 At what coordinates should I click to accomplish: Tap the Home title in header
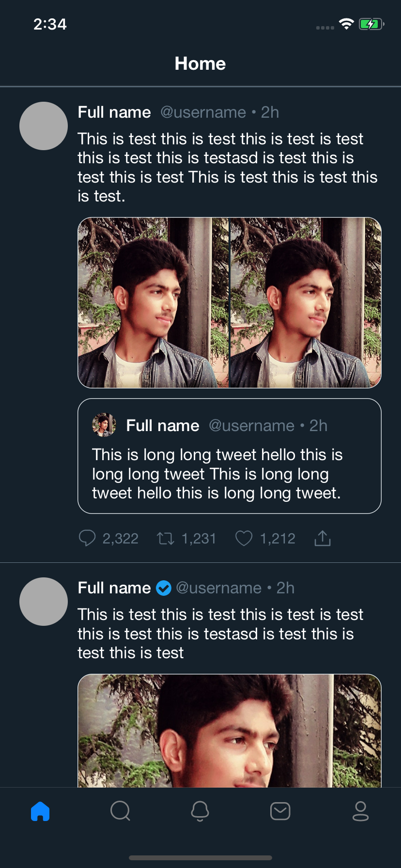200,63
